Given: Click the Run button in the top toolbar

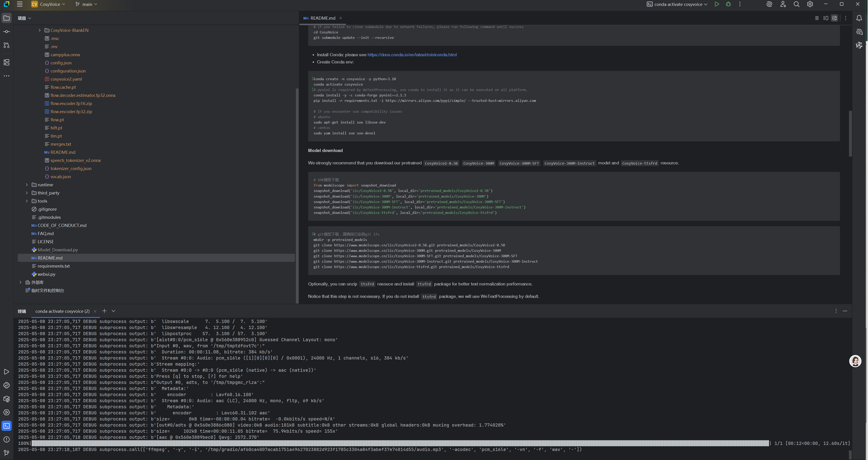Looking at the screenshot, I should (x=717, y=4).
